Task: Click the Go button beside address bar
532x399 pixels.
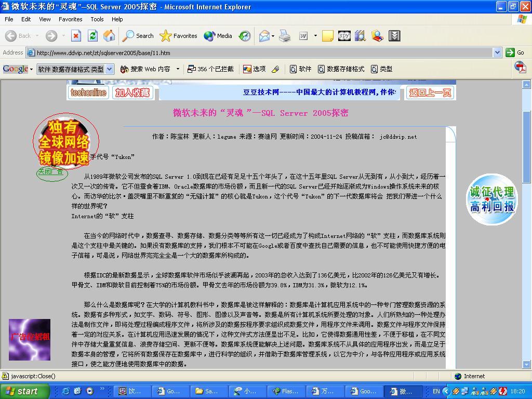Action: click(515, 52)
